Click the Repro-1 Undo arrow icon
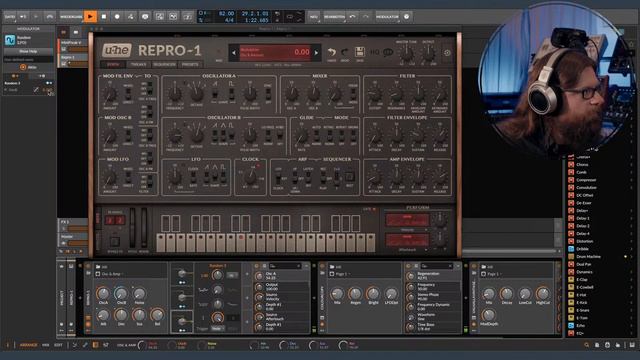Image resolution: width=640 pixels, height=360 pixels. (x=331, y=52)
